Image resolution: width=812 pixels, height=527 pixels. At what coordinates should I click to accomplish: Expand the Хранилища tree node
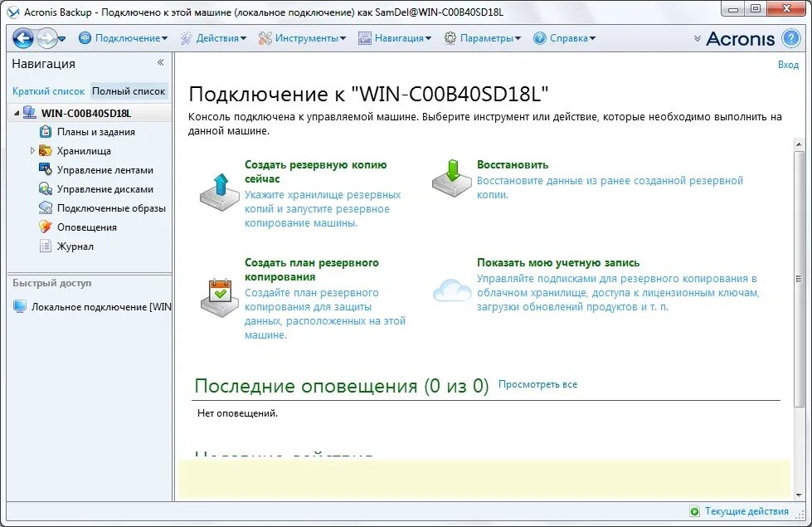click(32, 151)
